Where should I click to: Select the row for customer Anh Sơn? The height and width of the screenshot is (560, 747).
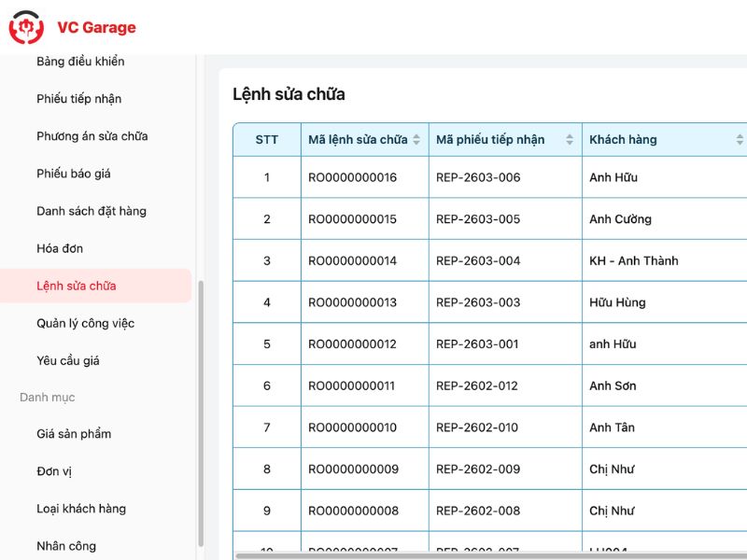[x=613, y=385]
